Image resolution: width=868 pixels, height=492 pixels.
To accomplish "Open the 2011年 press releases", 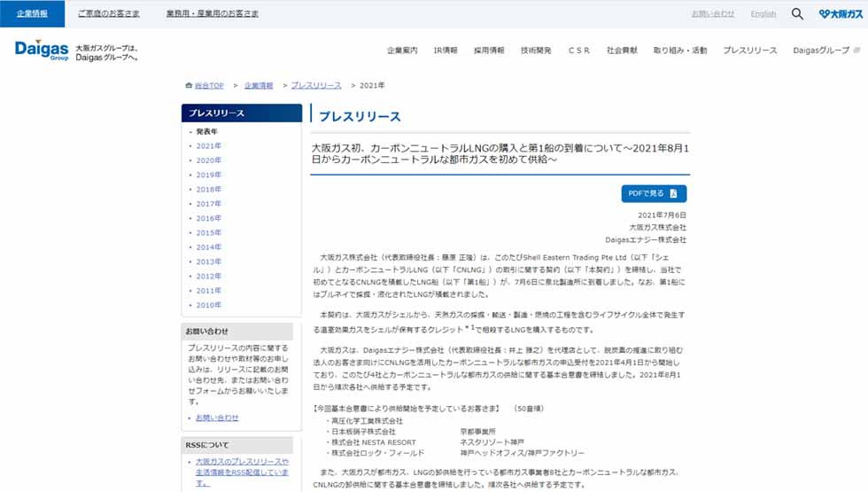I will [209, 291].
